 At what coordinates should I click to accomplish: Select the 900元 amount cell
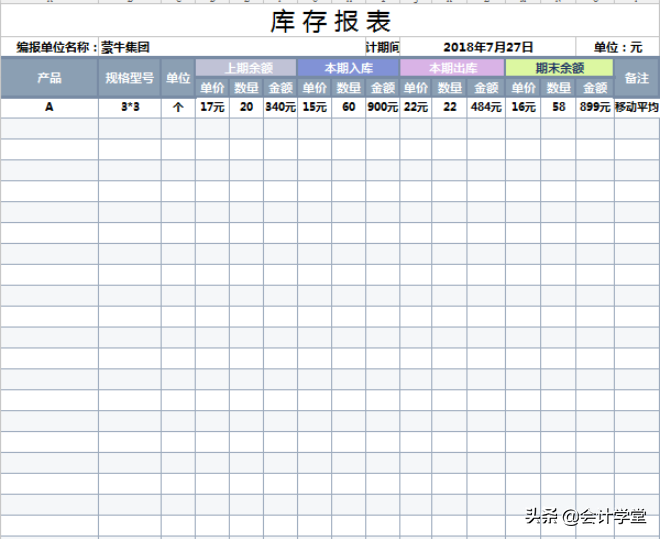382,107
